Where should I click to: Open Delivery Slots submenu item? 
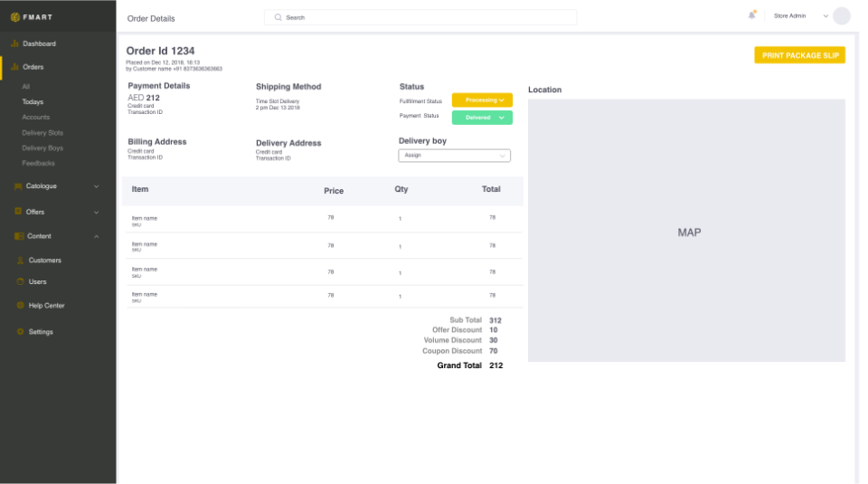coord(42,133)
